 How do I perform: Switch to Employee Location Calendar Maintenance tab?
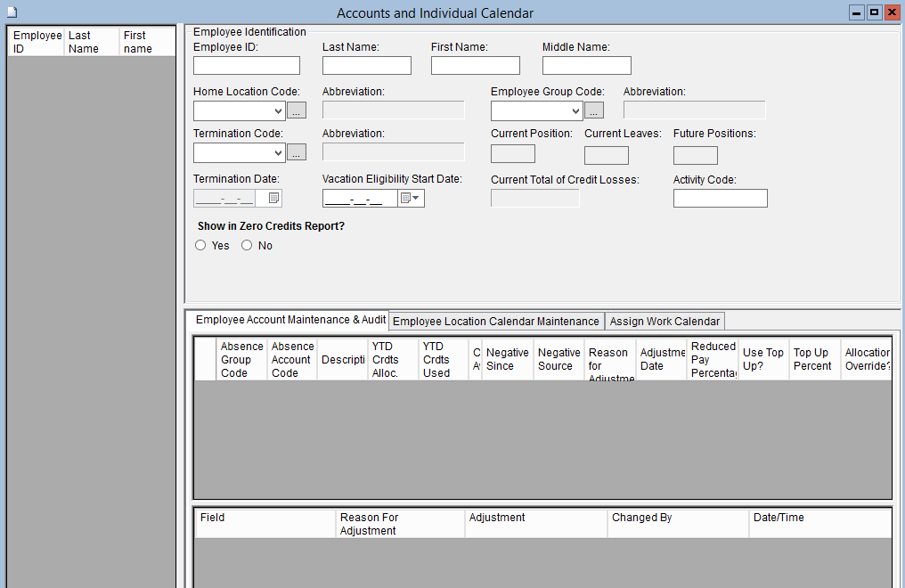click(x=496, y=321)
